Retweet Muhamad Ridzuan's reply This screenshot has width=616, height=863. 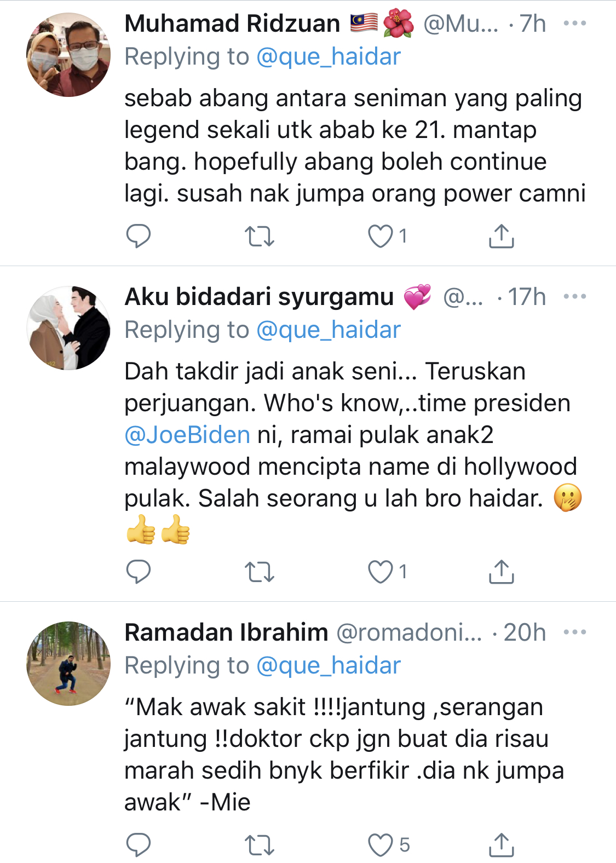coord(259,236)
